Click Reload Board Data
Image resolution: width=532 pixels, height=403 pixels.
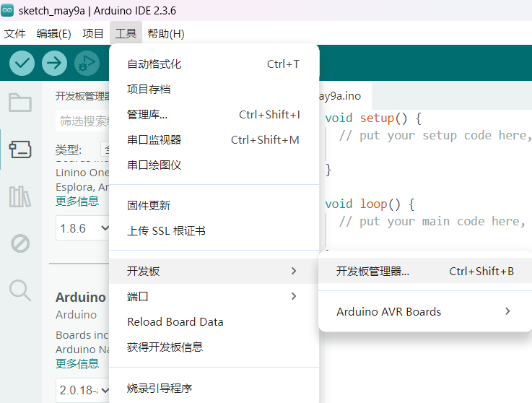pyautogui.click(x=214, y=322)
